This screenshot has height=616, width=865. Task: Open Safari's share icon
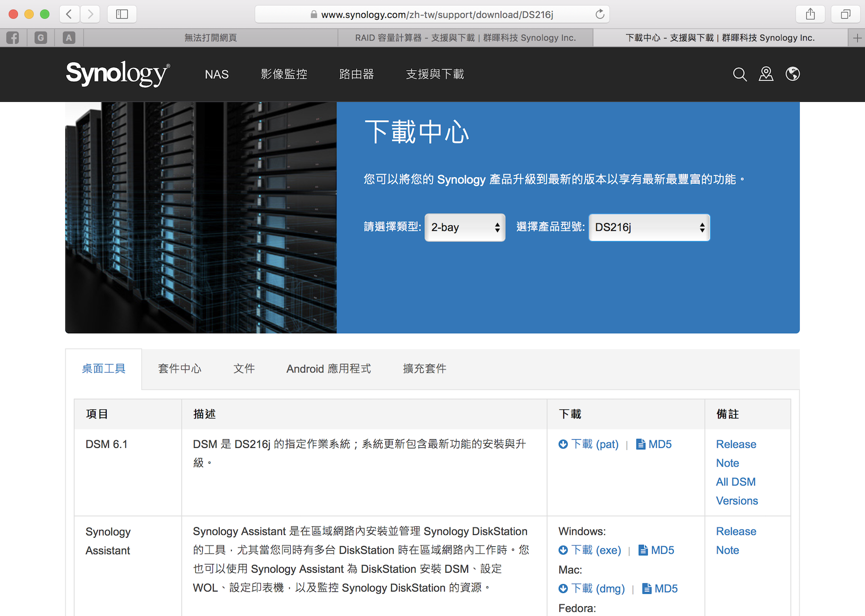(x=810, y=14)
